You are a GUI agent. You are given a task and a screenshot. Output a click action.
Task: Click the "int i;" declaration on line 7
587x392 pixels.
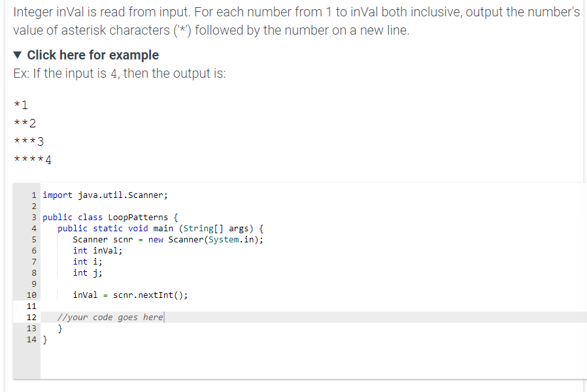90,261
